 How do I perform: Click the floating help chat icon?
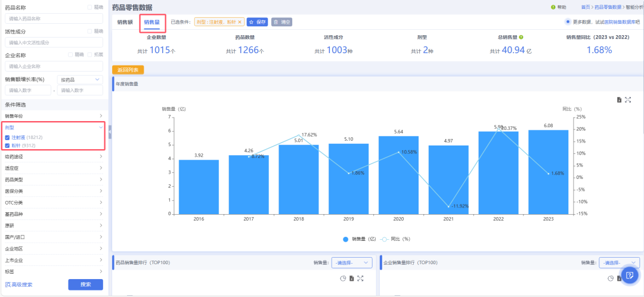coord(630,275)
